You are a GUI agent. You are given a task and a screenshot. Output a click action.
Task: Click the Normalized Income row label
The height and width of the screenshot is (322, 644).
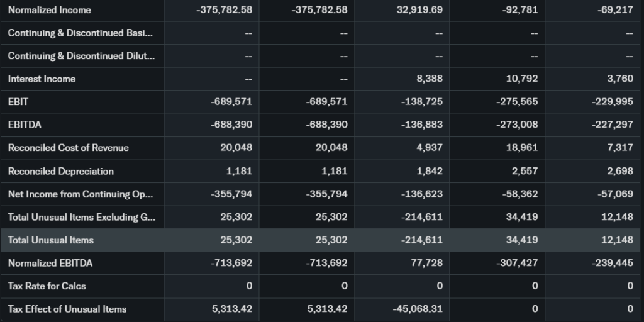[x=49, y=10]
